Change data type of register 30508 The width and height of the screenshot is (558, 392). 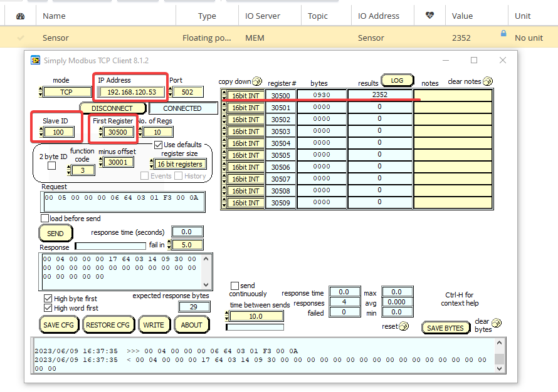pos(246,191)
